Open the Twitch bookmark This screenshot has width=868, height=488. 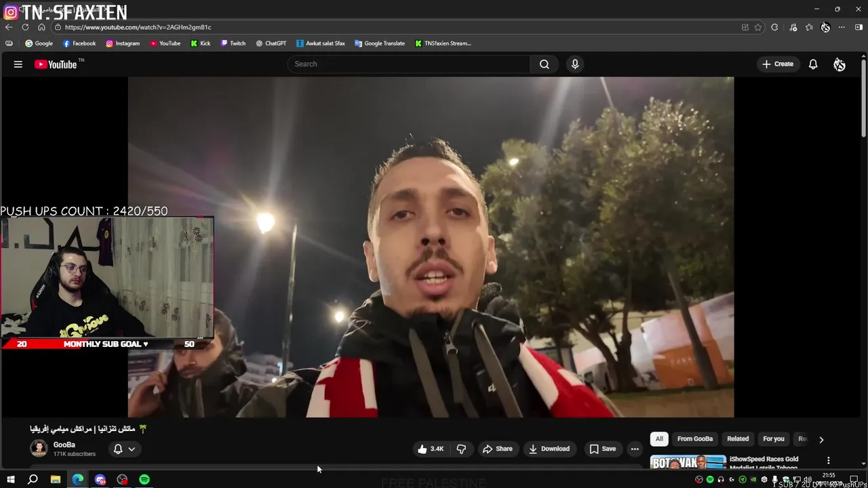[x=233, y=43]
